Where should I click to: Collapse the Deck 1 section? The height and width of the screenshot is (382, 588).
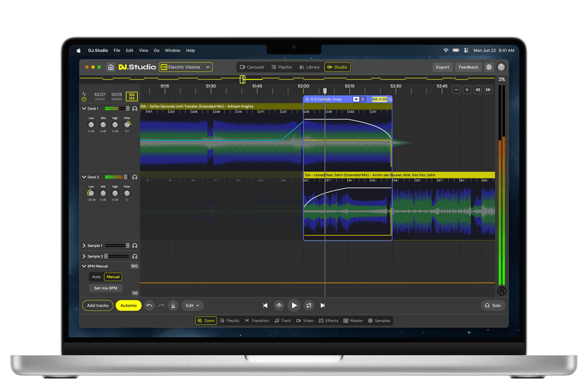click(x=84, y=108)
